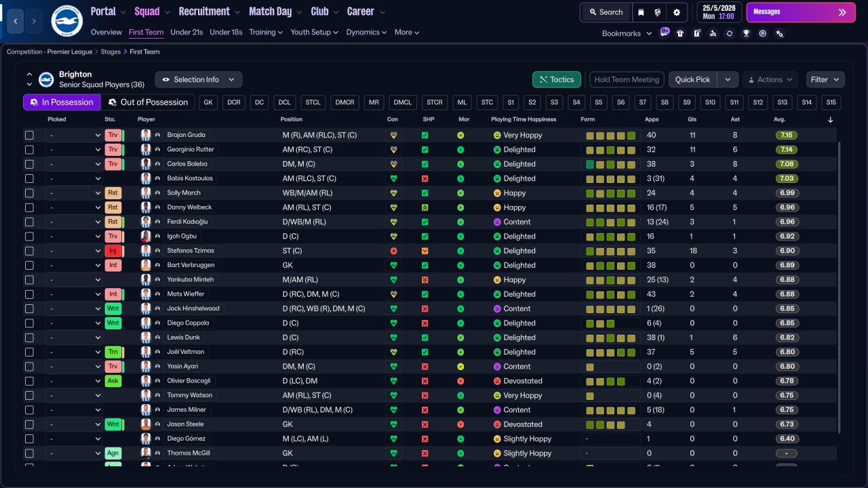This screenshot has height=488, width=868.
Task: Open the Filter dropdown
Action: [x=825, y=79]
